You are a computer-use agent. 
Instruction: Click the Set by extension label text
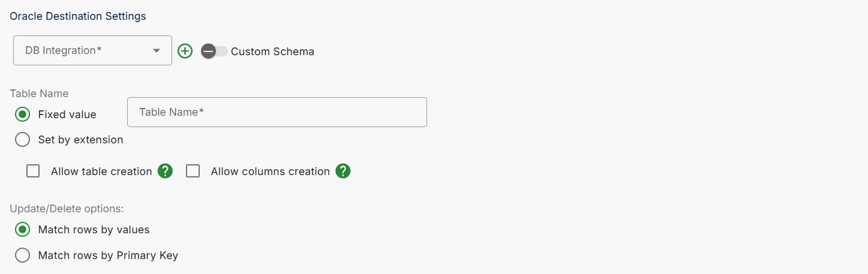coord(80,140)
